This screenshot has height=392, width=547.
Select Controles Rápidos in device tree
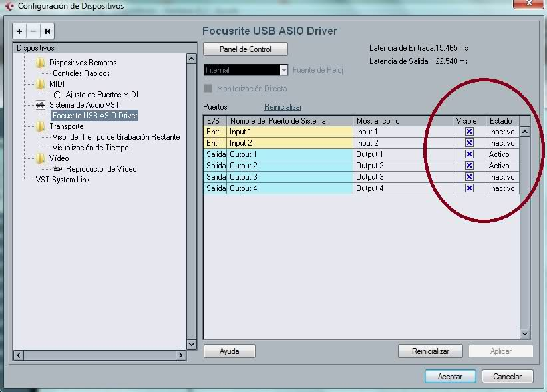pos(81,73)
